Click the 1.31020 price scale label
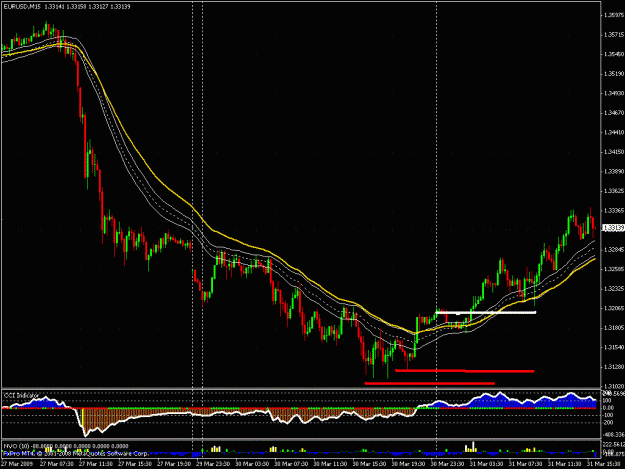The image size is (625, 469). click(x=614, y=386)
